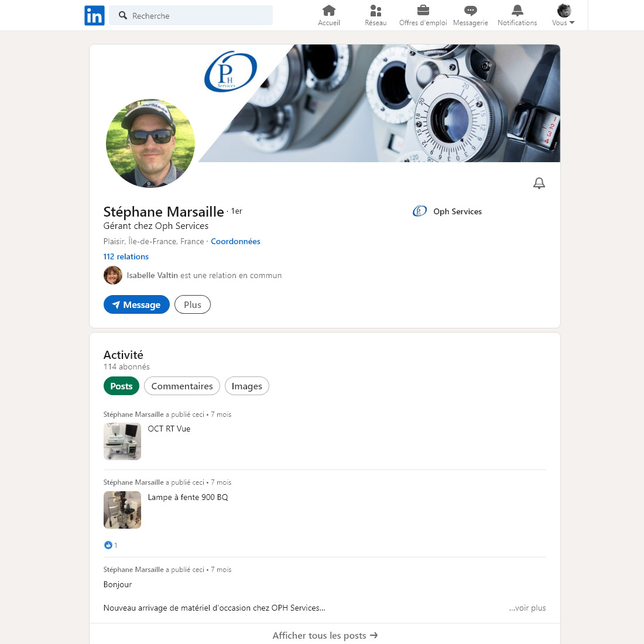Toggle profile notification bell under banner

[x=539, y=184]
